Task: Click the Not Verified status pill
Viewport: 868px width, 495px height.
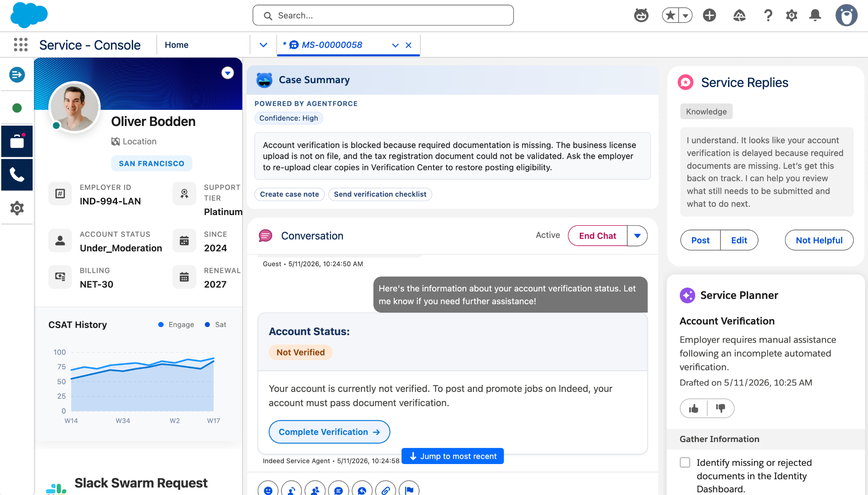Action: point(300,352)
